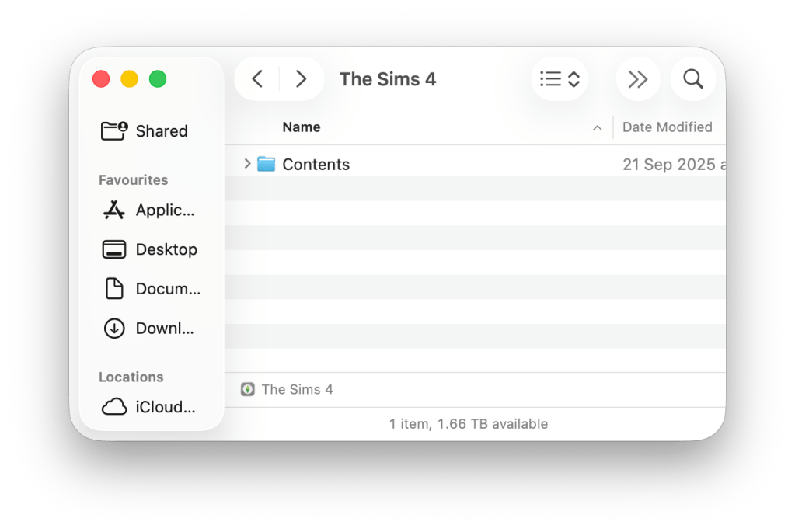This screenshot has width=795, height=532.
Task: Sort by the Date Modified column header
Action: pyautogui.click(x=667, y=127)
